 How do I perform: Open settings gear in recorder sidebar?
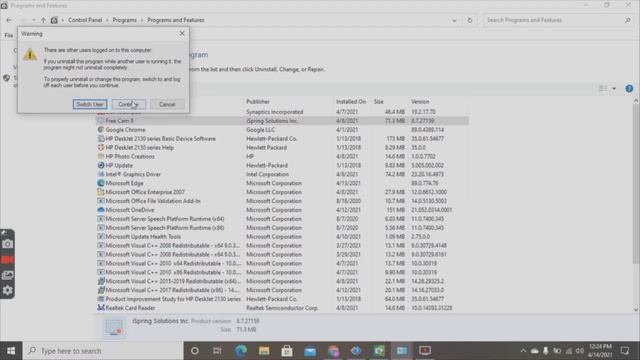click(x=7, y=290)
